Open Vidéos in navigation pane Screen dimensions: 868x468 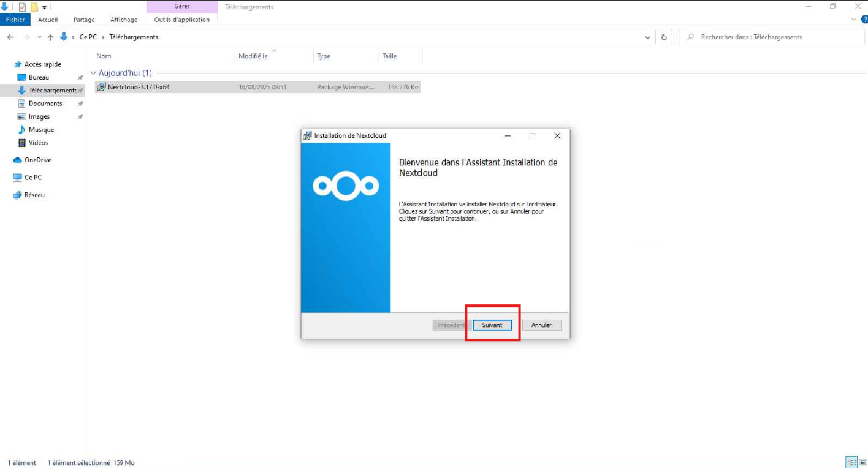tap(38, 143)
